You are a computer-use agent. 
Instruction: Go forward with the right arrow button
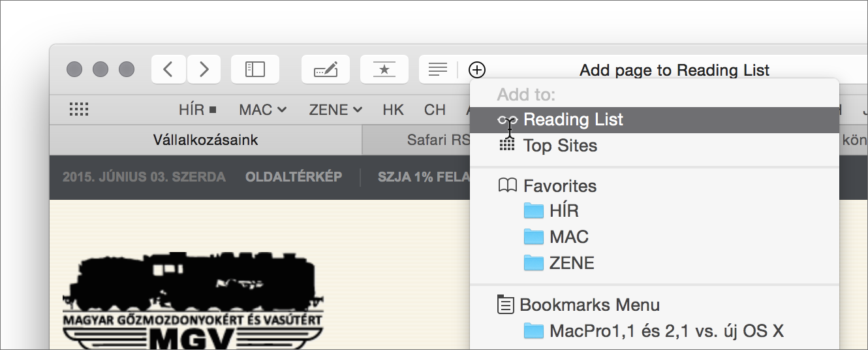[x=204, y=69]
